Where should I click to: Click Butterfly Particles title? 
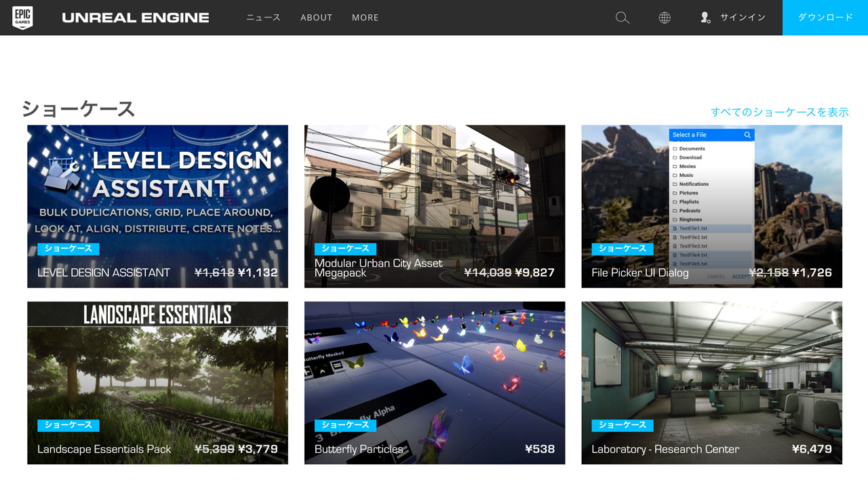359,449
